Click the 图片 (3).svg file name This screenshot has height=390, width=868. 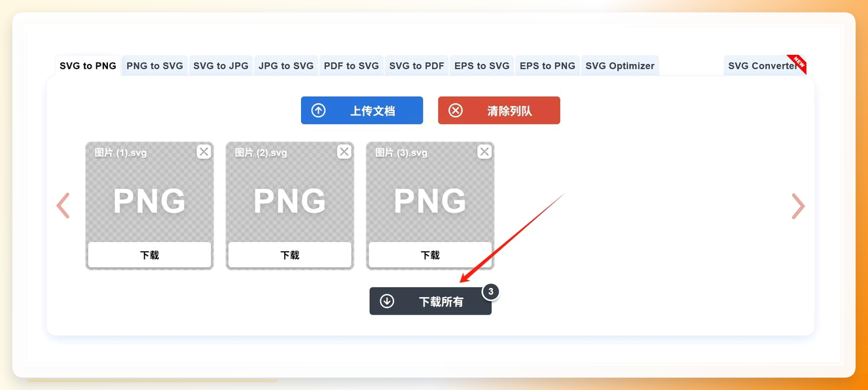tap(401, 152)
